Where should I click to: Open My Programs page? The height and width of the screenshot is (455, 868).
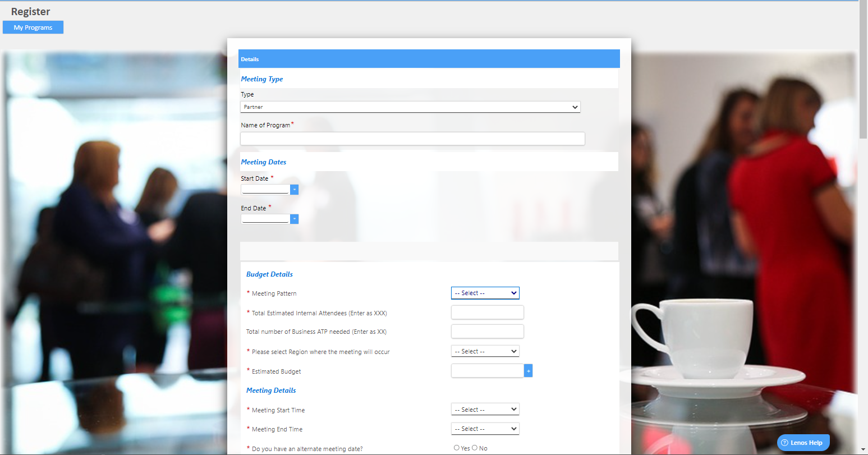(x=33, y=27)
